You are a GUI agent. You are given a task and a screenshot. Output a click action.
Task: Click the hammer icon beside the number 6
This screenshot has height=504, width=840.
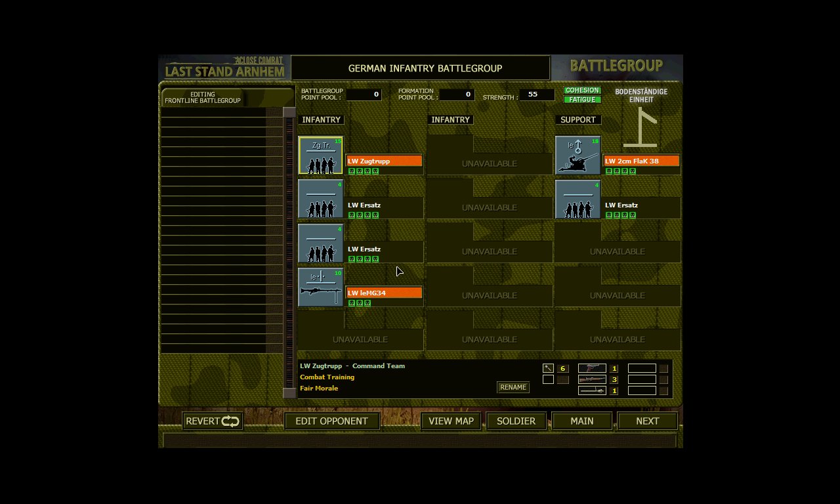coord(549,368)
